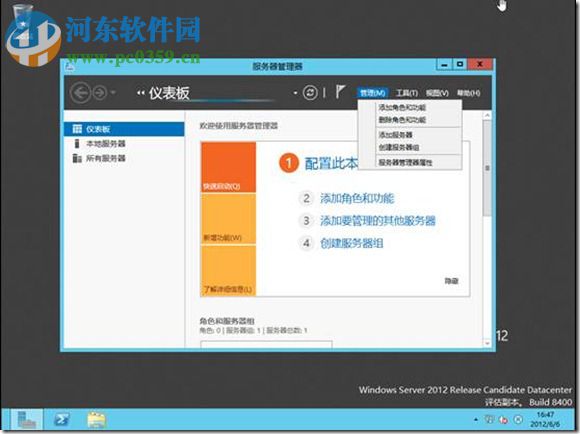This screenshot has width=580, height=434.
Task: Go back with the left arrow button
Action: [x=80, y=93]
